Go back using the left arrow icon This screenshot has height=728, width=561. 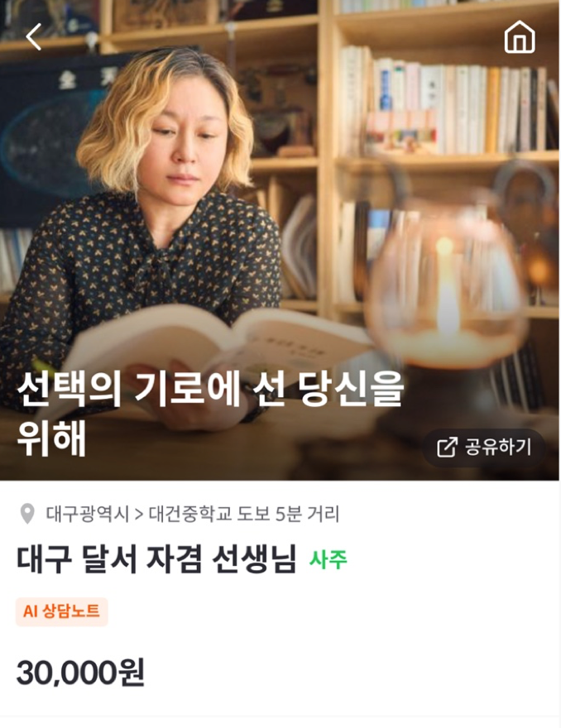click(33, 36)
